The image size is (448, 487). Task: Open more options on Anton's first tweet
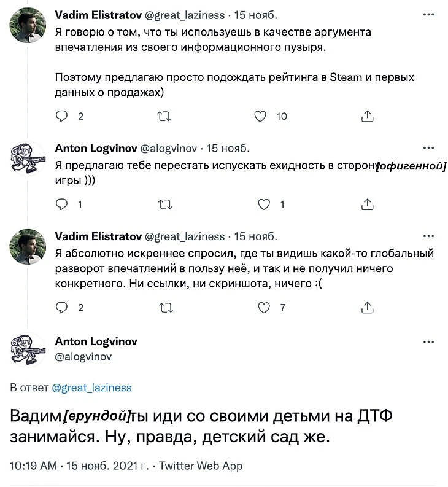coord(429,148)
